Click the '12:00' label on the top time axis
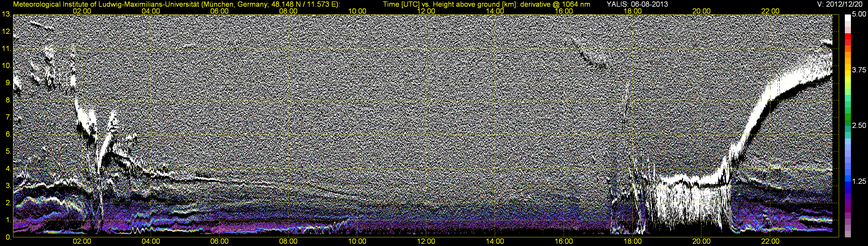868x246 pixels. [x=426, y=11]
